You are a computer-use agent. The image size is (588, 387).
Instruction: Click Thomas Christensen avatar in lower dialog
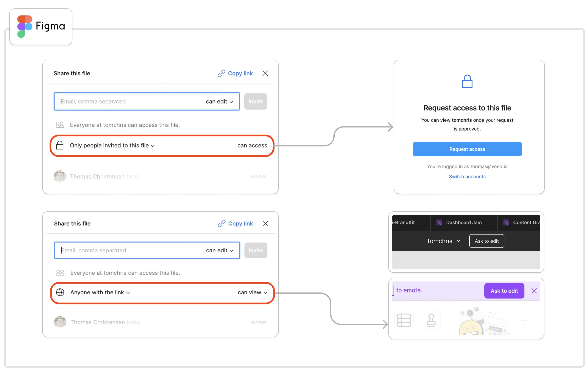(60, 322)
